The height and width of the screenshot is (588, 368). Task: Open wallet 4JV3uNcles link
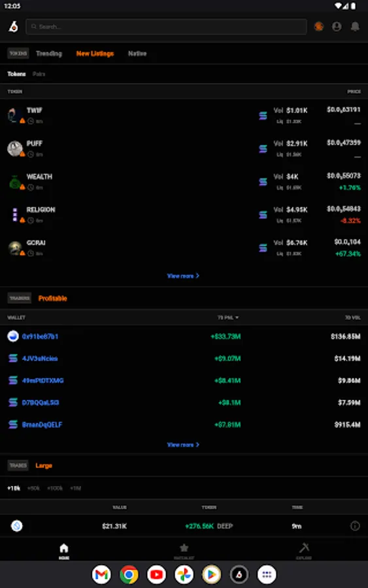[x=40, y=358]
